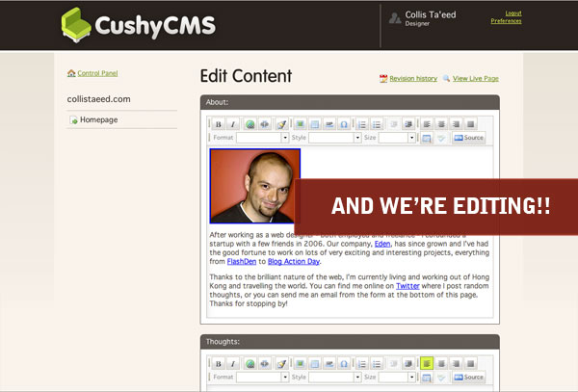Align text right in the About editor

(x=456, y=124)
